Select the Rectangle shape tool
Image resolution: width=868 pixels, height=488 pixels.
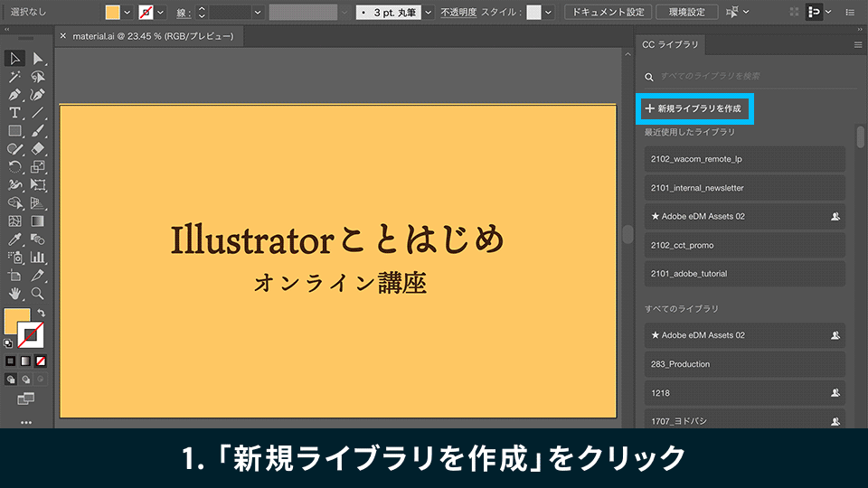(x=14, y=131)
